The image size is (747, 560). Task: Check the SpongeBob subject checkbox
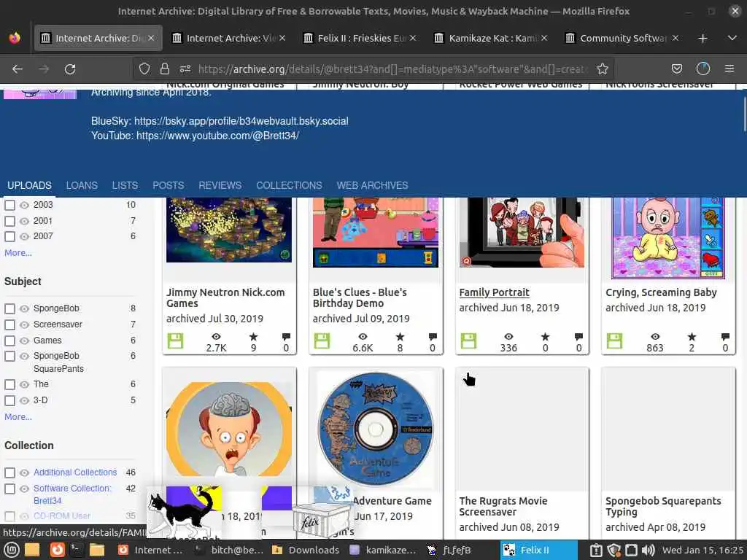[x=9, y=308]
